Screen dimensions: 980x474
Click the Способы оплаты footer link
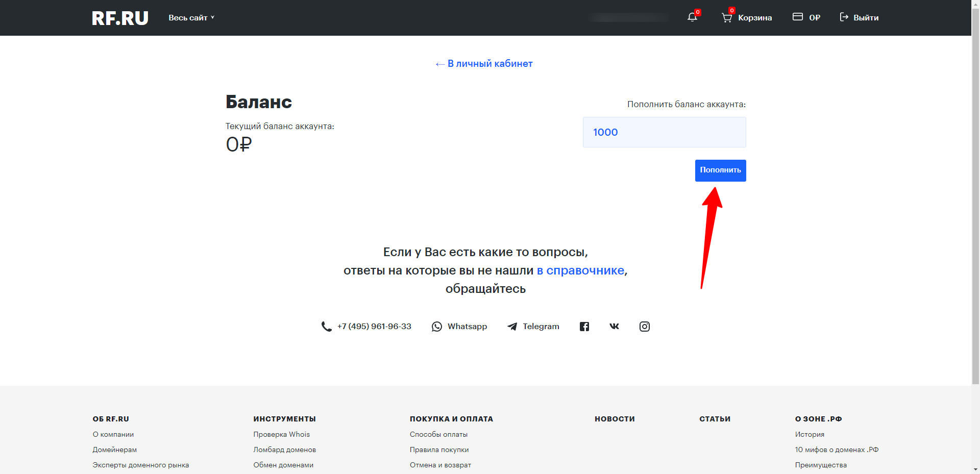point(438,434)
